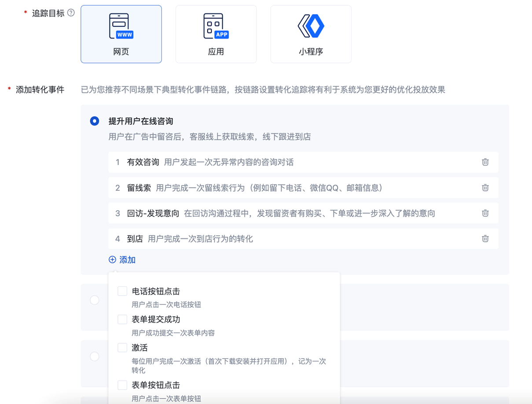Click the 回访-发现意向 event label
Image resolution: width=532 pixels, height=404 pixels.
[153, 213]
